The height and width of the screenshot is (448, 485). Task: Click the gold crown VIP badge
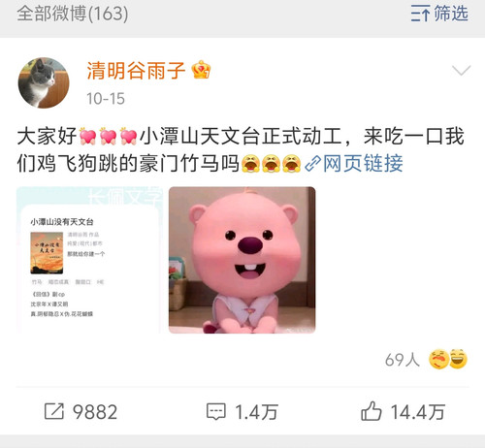coord(201,70)
